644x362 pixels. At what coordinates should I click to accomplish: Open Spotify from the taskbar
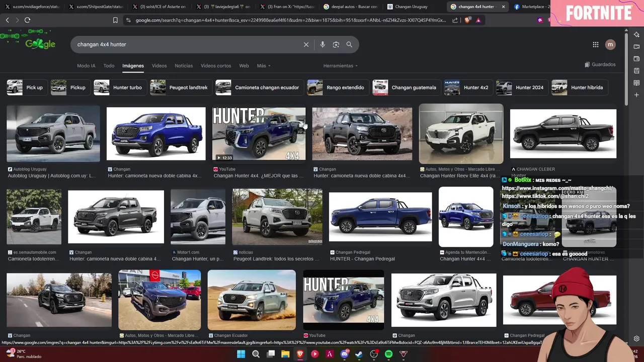pyautogui.click(x=389, y=354)
